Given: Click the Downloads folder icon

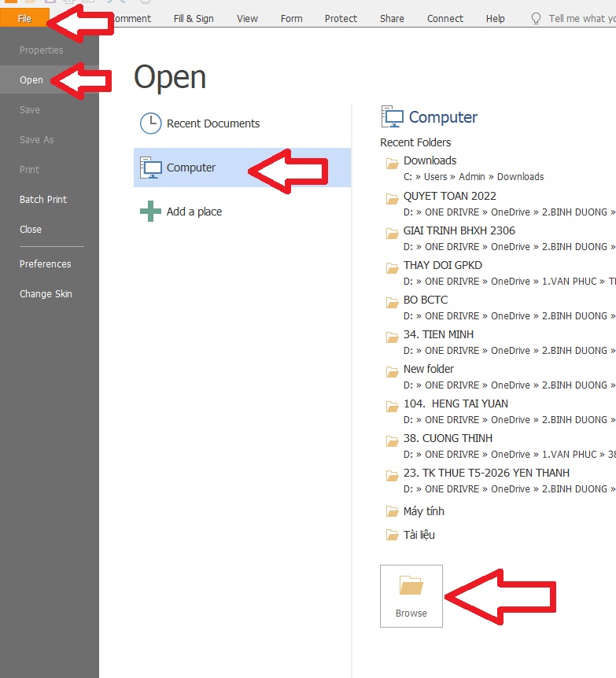Looking at the screenshot, I should click(392, 164).
